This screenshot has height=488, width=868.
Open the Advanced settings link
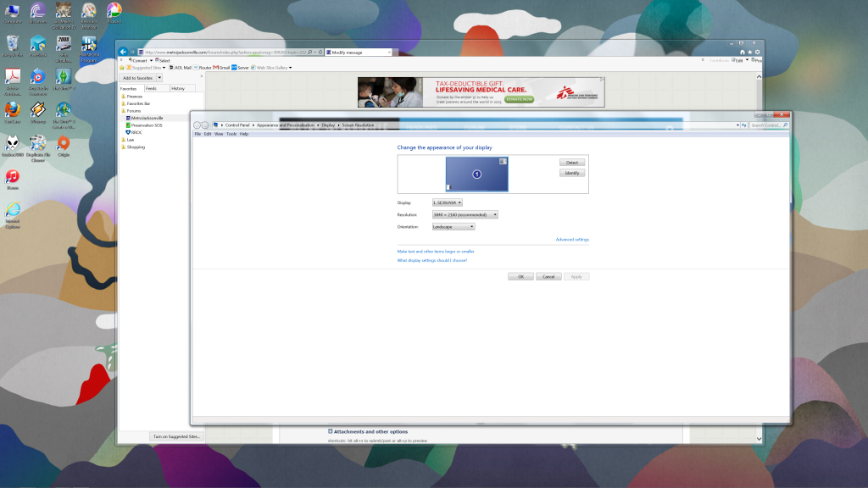coord(572,240)
